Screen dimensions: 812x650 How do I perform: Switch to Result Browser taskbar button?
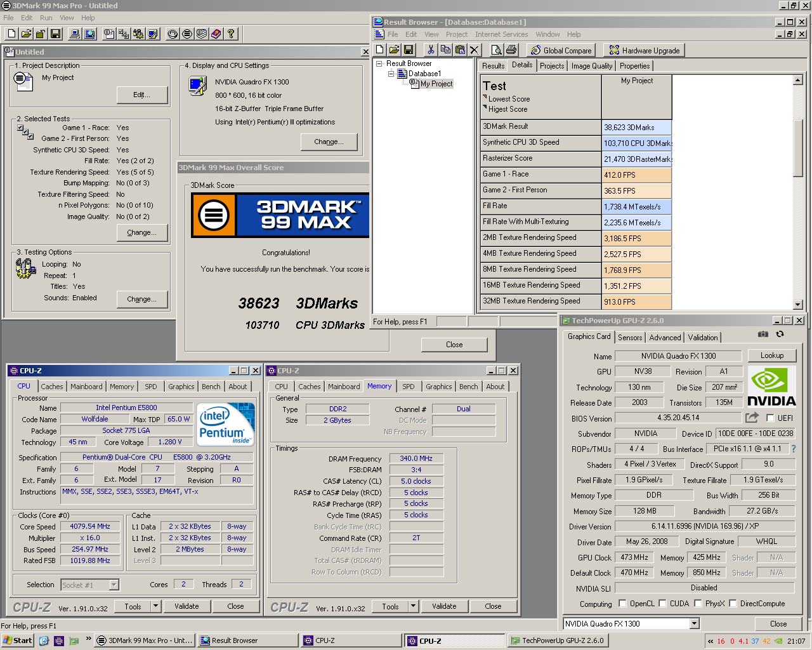(247, 640)
